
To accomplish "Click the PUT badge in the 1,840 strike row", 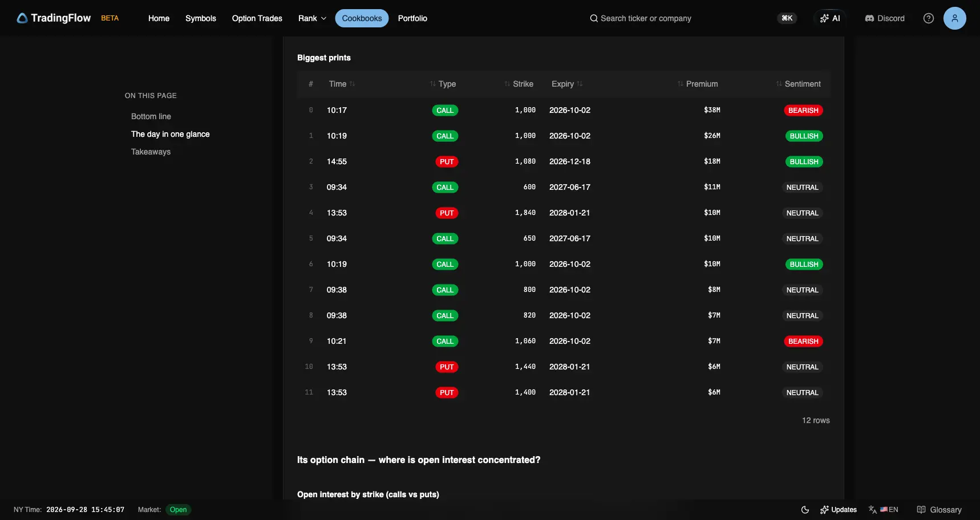I will pyautogui.click(x=447, y=213).
